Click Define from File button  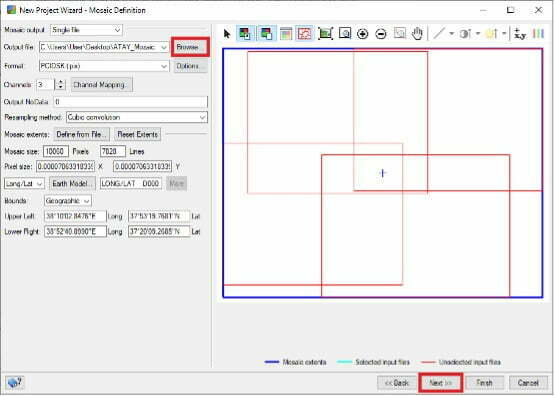point(82,134)
